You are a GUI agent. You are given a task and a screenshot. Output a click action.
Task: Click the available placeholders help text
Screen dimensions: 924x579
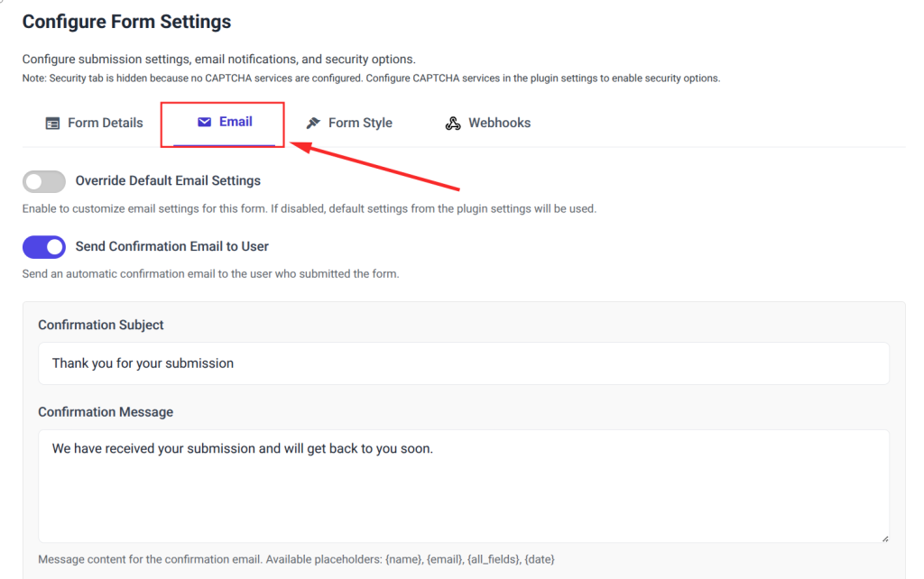click(296, 559)
